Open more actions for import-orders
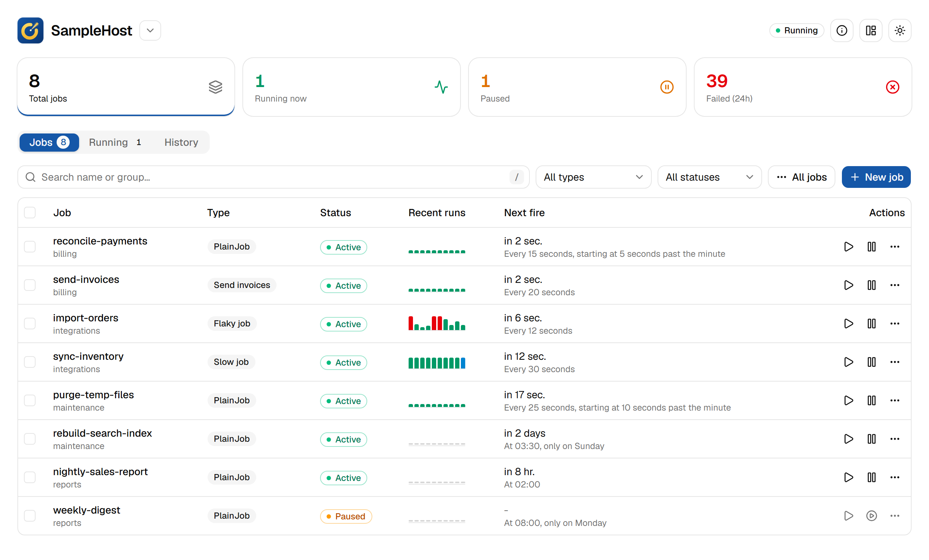Viewport: 929px width, 560px height. pos(894,323)
